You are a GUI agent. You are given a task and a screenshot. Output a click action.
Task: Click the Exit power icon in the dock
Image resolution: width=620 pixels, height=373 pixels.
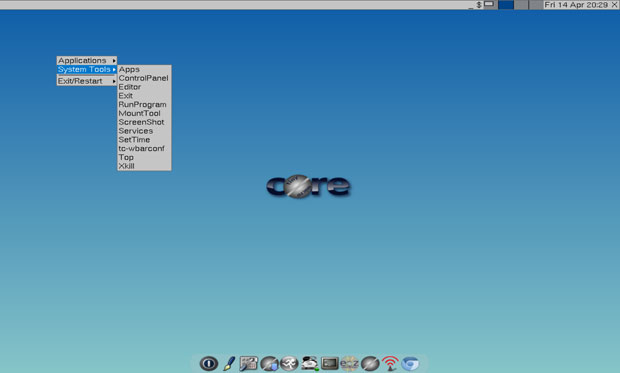tap(208, 363)
